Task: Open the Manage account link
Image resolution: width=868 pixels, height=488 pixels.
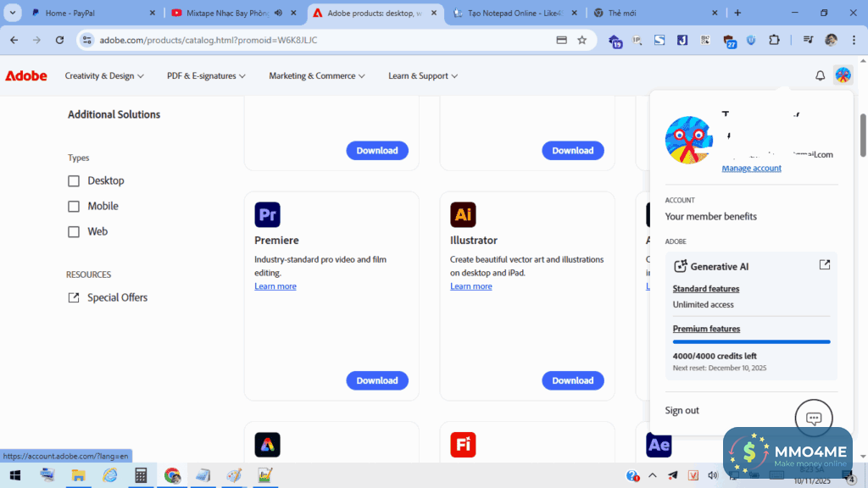Action: point(751,169)
